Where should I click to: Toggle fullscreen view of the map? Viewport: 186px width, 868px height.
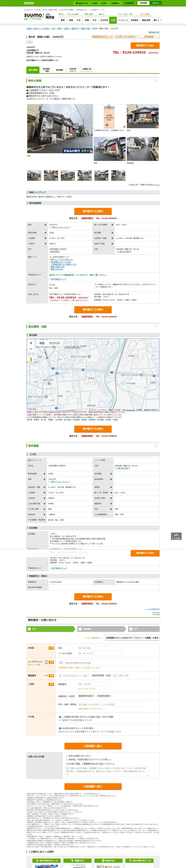155,343
